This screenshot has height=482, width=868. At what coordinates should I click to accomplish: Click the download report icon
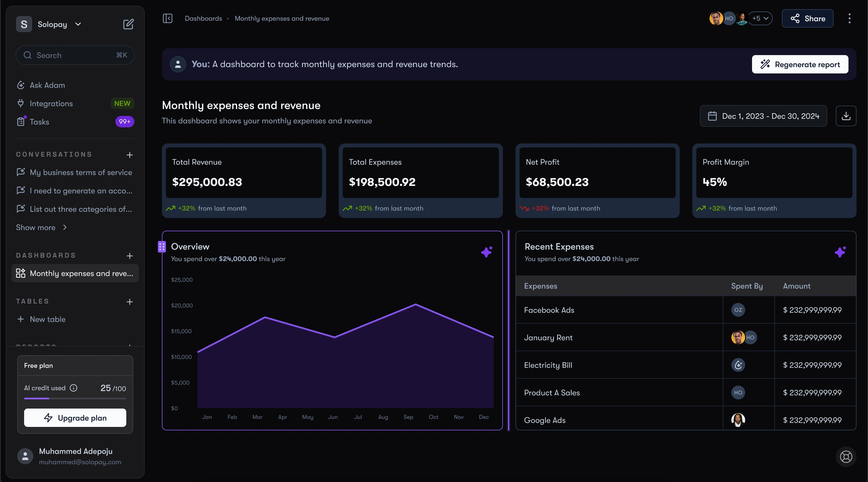[x=846, y=116]
